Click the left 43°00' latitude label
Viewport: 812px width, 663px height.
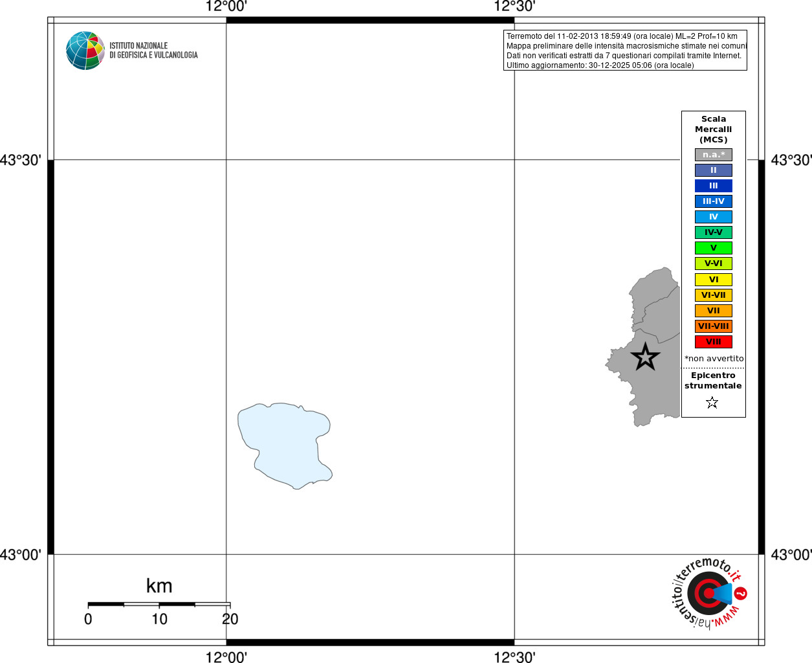[21, 555]
